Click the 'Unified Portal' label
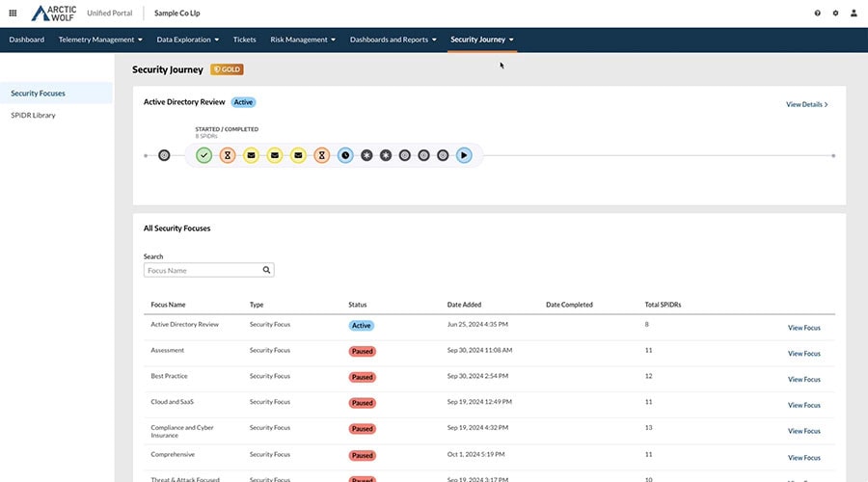This screenshot has height=482, width=868. click(x=110, y=13)
